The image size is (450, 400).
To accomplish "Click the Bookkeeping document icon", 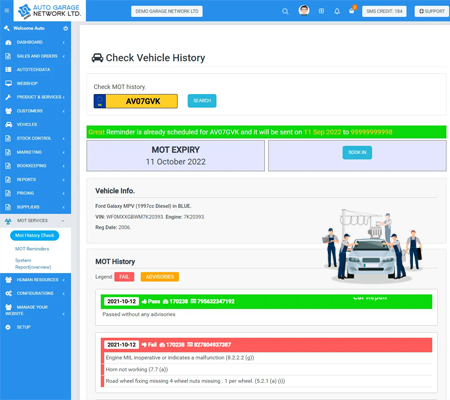I will click(8, 166).
